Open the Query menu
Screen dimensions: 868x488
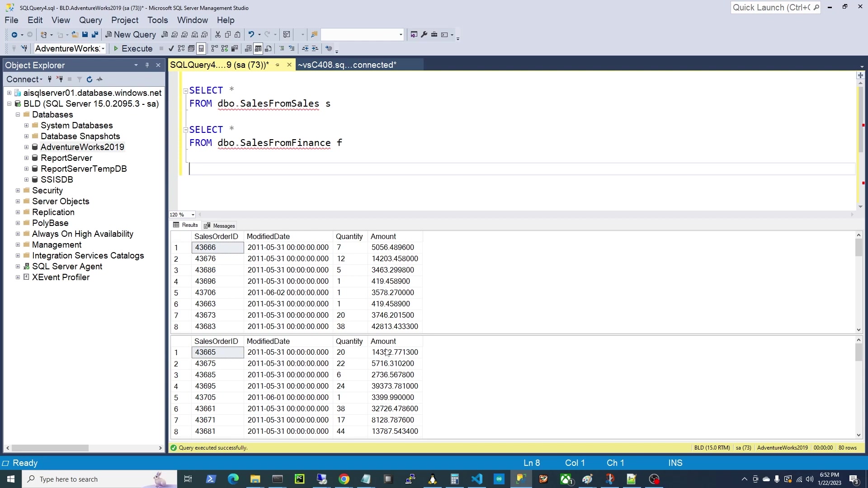[90, 20]
